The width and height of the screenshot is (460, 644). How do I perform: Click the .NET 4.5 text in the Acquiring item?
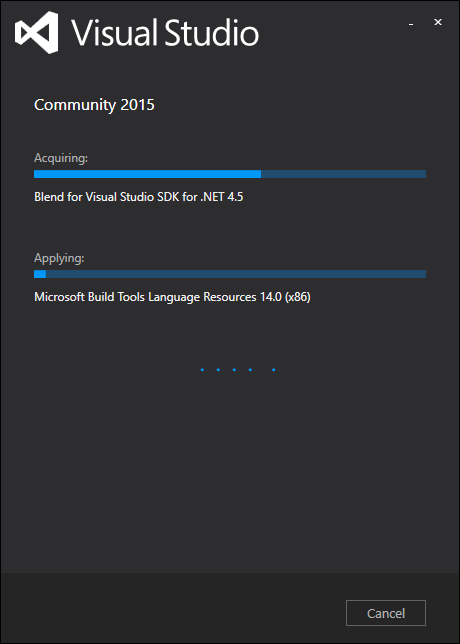point(222,197)
